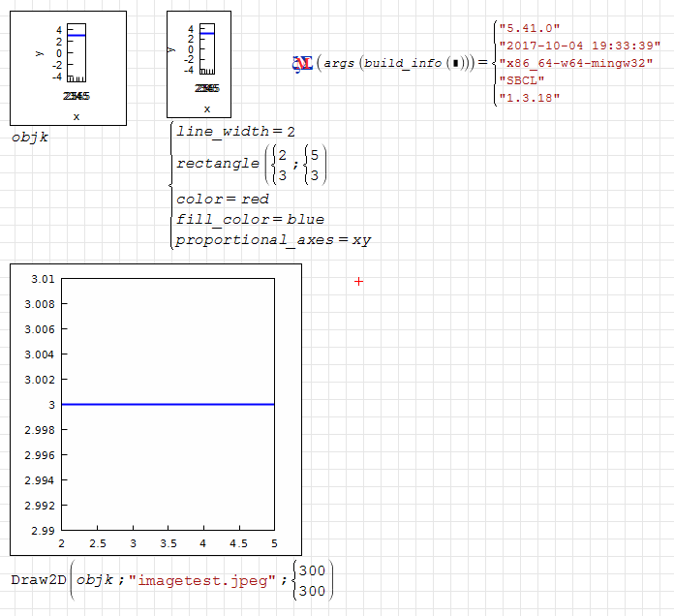
Task: Click the "1.3.18" result string
Action: pyautogui.click(x=528, y=97)
